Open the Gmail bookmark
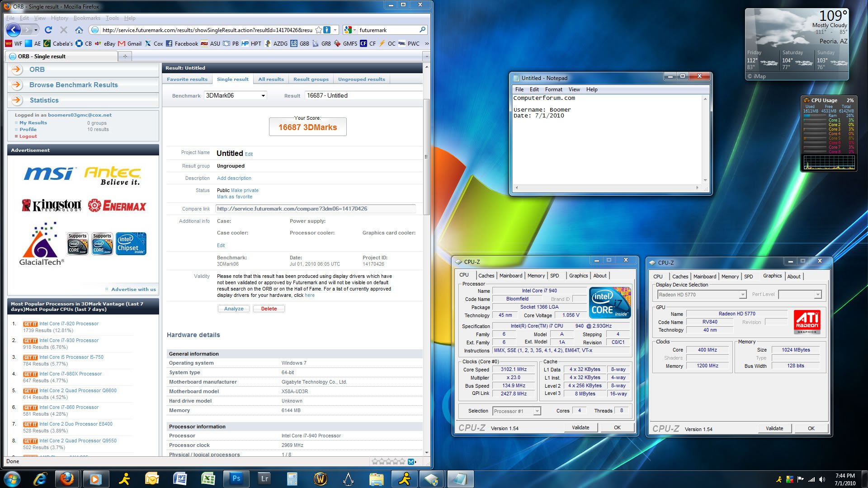The image size is (868, 488). 130,43
